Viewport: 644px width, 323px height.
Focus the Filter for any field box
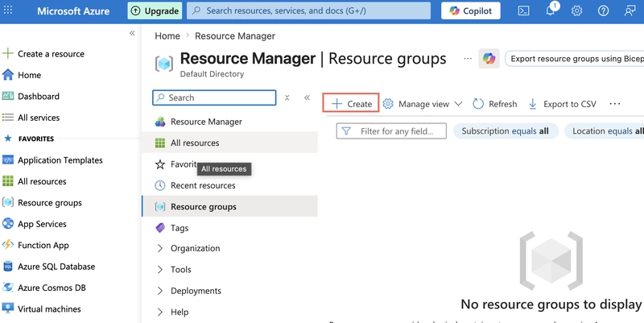click(391, 131)
